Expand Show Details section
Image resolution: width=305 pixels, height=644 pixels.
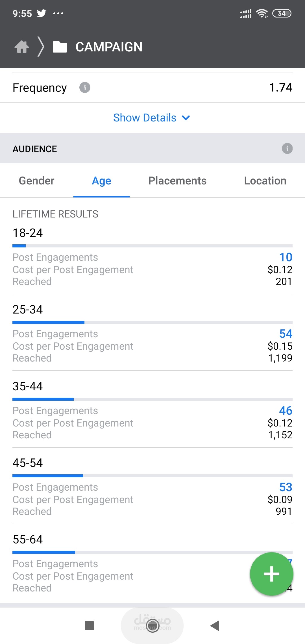click(145, 118)
